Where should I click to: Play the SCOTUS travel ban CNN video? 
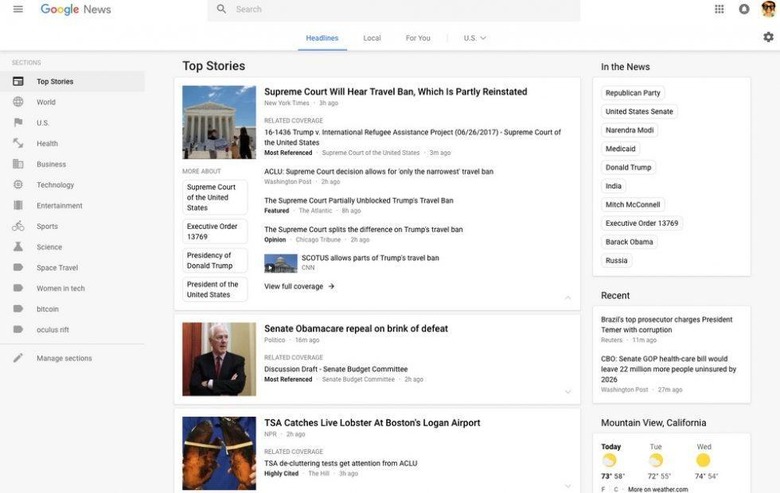click(281, 263)
